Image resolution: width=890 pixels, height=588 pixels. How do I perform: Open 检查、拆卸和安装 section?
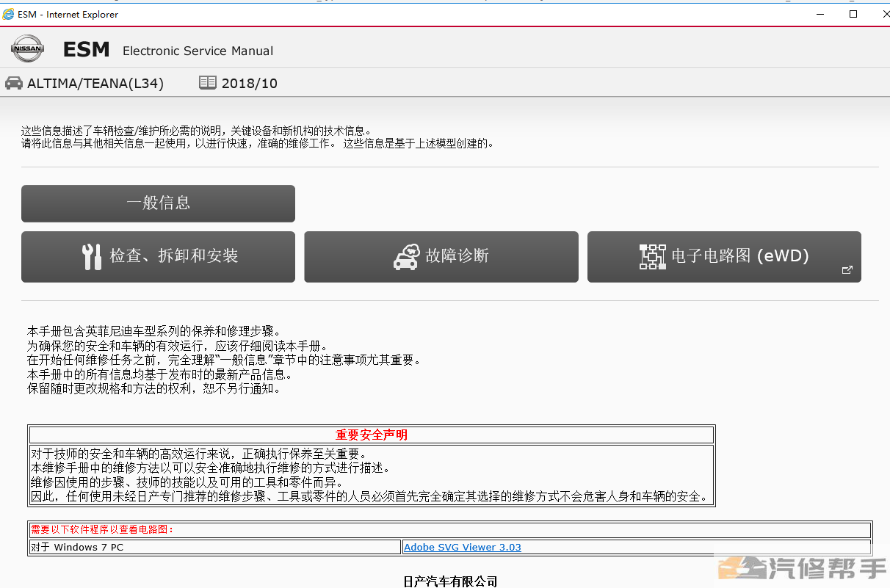click(x=158, y=257)
